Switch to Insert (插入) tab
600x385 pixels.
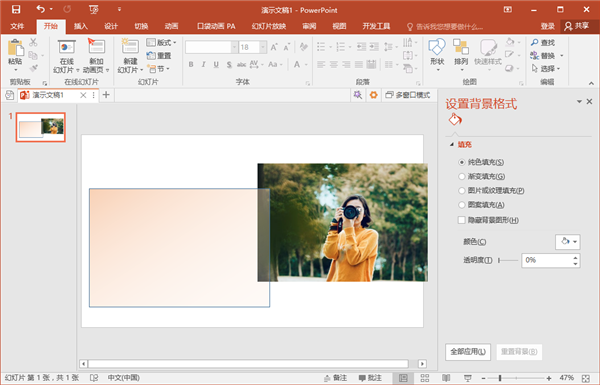coord(81,26)
